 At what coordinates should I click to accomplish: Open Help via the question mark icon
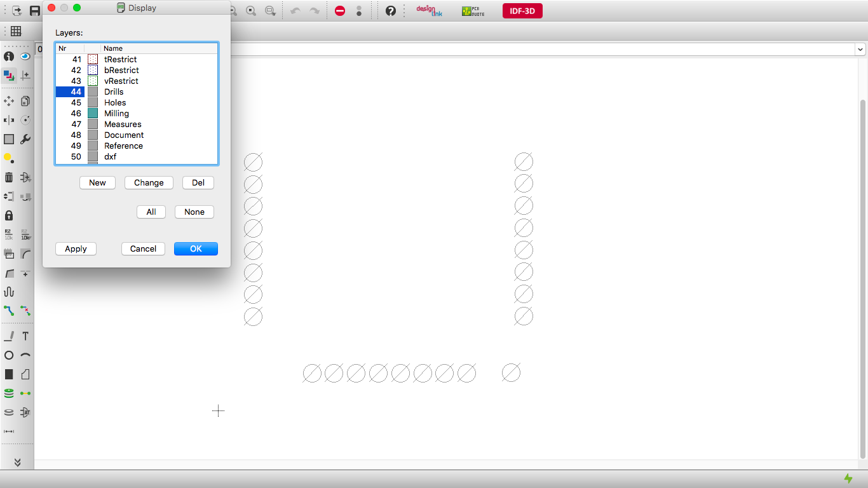[x=391, y=11]
